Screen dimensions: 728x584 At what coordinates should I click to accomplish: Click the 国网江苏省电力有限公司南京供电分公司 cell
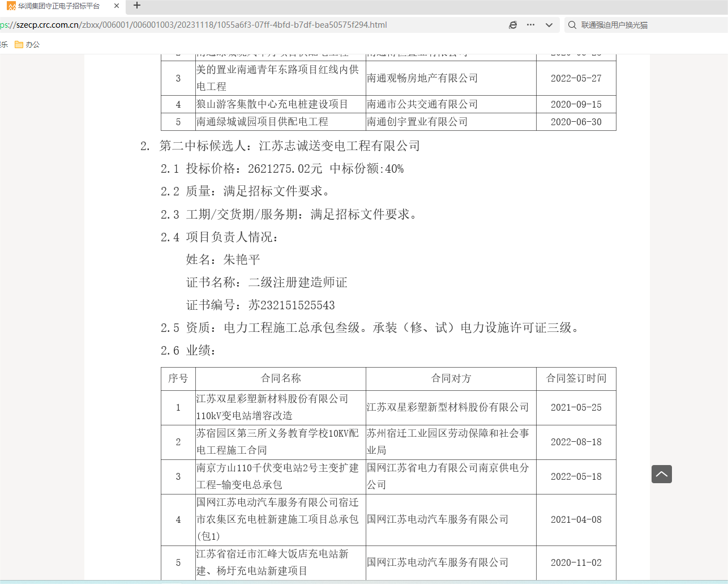pos(448,476)
